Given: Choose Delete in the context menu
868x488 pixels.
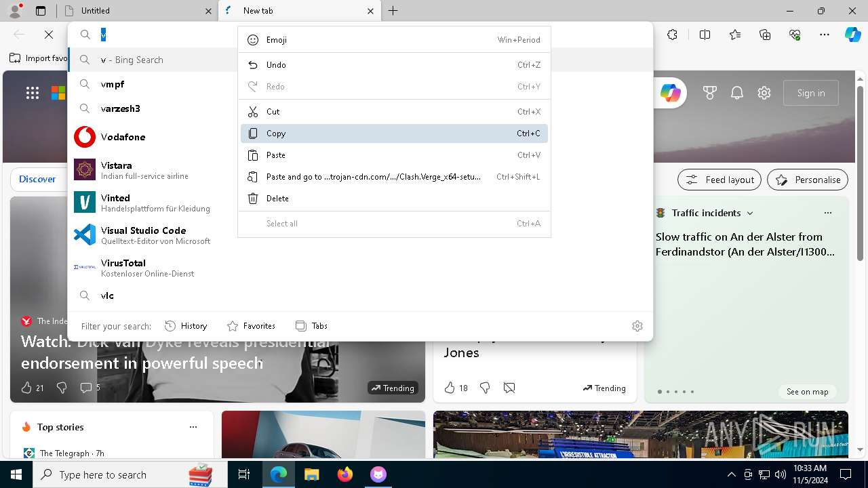Looking at the screenshot, I should pos(394,199).
